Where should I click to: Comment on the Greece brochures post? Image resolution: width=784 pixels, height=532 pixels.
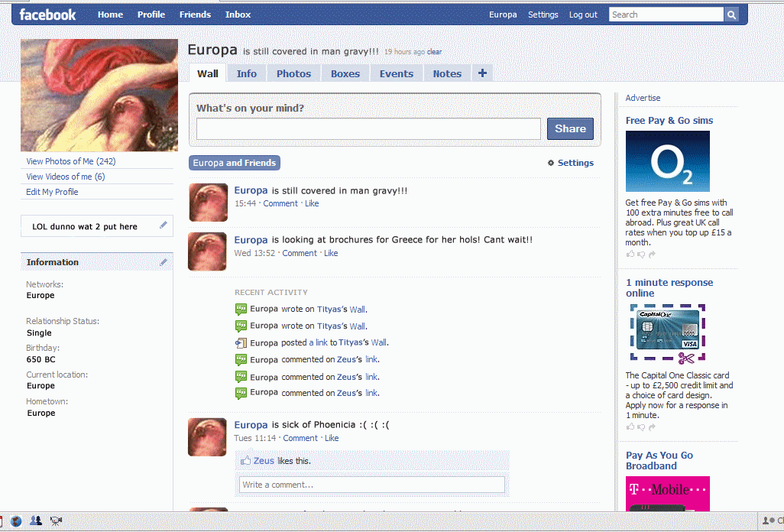click(300, 253)
